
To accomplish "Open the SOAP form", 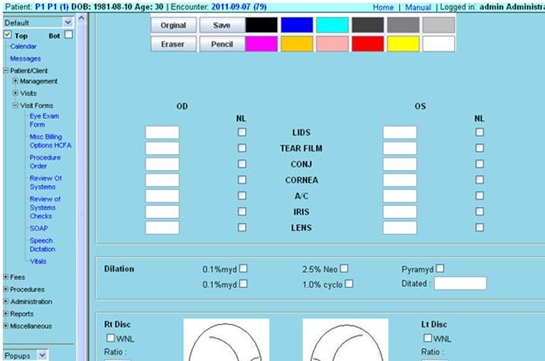I will pos(39,228).
